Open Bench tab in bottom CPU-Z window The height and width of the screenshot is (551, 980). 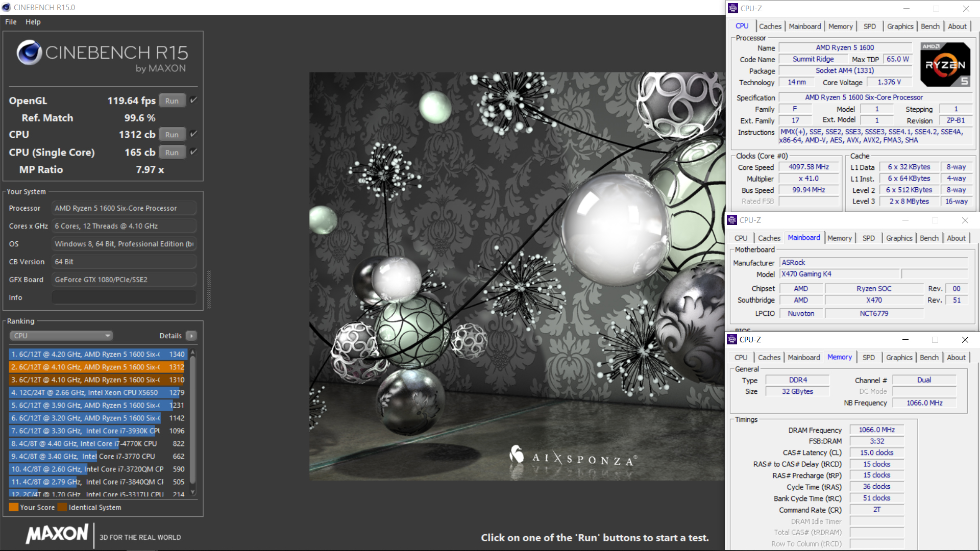click(x=929, y=358)
